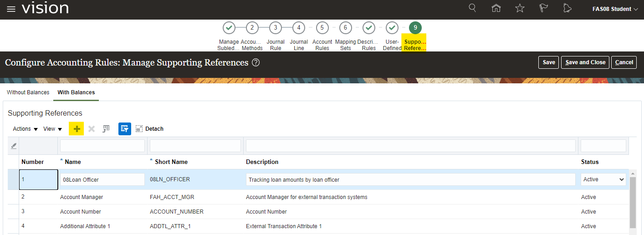Open the Watchlist flag icon
Viewport: 644px width, 235px height.
(x=543, y=9)
